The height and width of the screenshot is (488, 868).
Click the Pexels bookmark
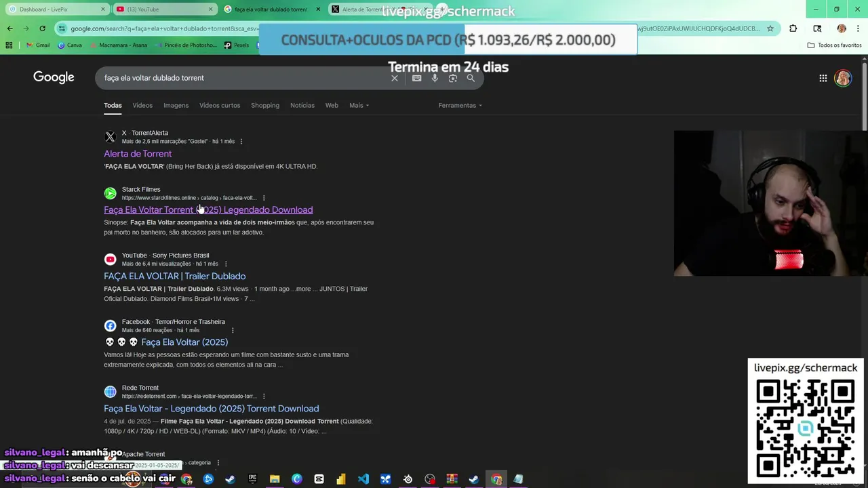[237, 45]
